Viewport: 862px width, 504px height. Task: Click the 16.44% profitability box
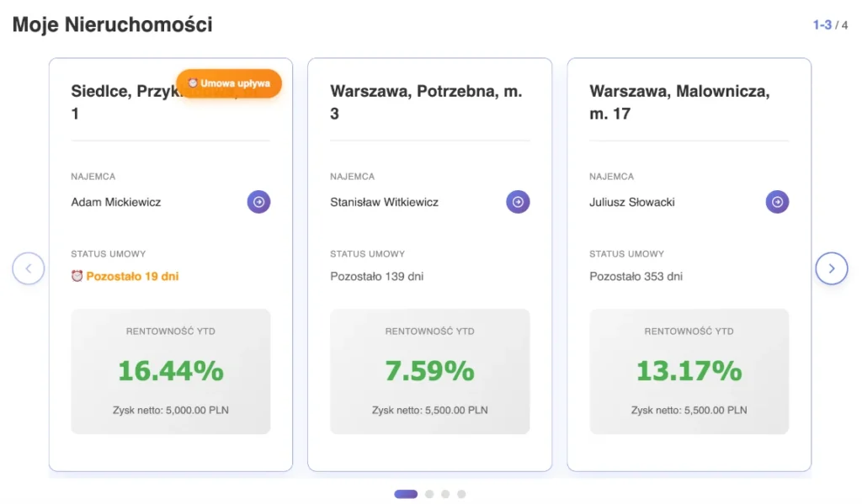coord(171,371)
